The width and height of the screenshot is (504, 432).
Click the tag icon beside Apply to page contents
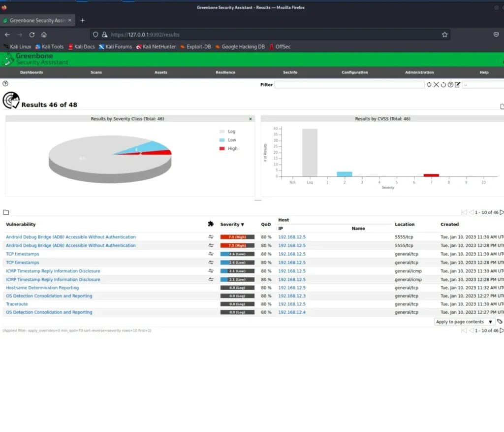[500, 322]
